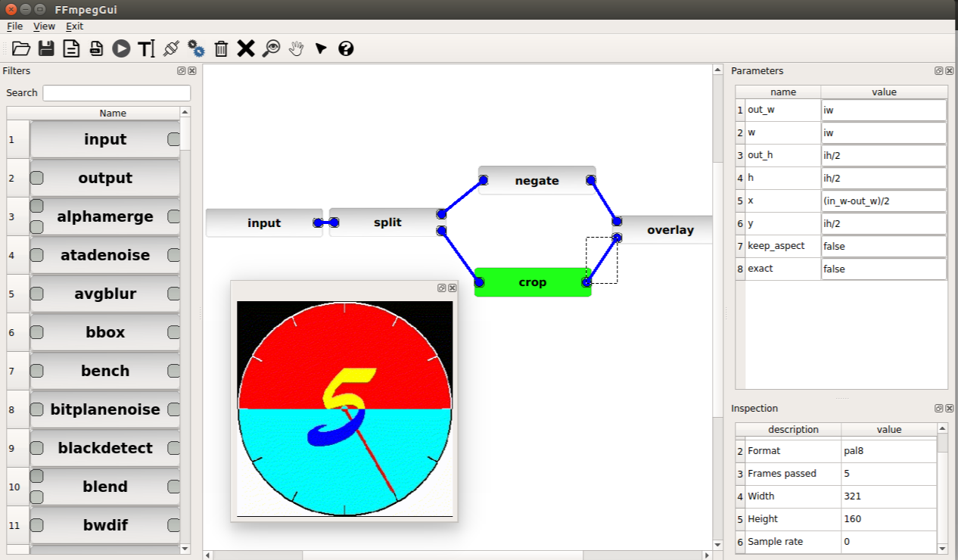Select the hand pan tool
958x560 pixels.
(x=296, y=48)
